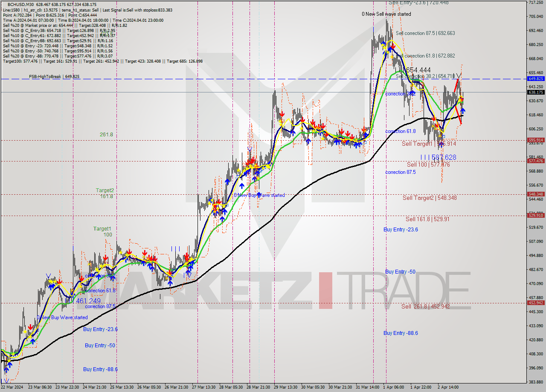Click the red 548.348 price tag
Screen dimensions: 546x392
pos(536,194)
